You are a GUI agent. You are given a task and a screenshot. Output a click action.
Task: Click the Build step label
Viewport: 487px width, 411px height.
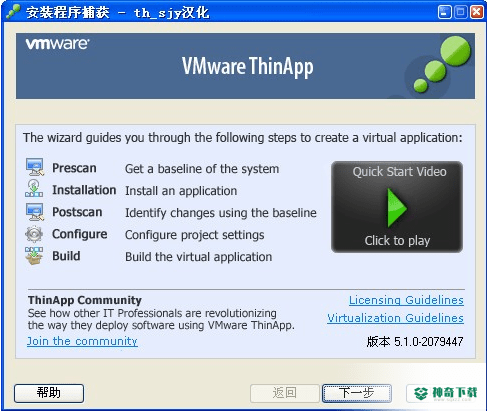pyautogui.click(x=66, y=256)
